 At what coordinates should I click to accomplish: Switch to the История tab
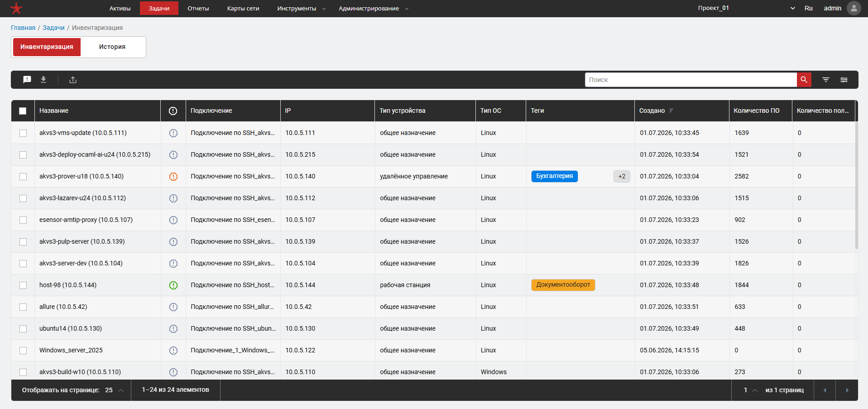112,47
